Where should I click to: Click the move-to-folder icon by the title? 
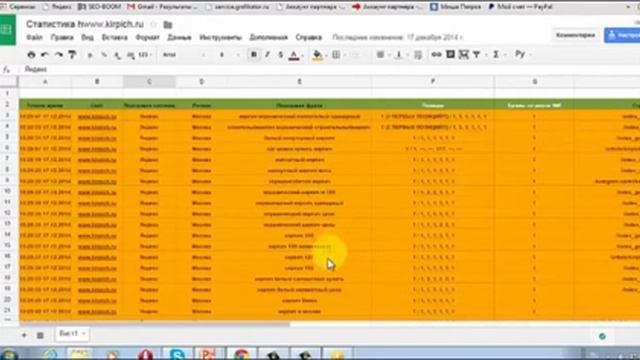click(x=168, y=25)
